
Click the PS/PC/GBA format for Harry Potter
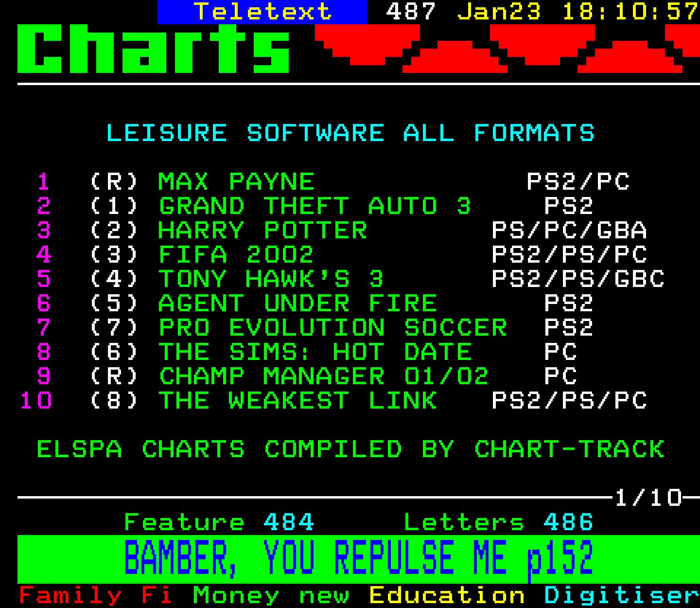click(569, 231)
